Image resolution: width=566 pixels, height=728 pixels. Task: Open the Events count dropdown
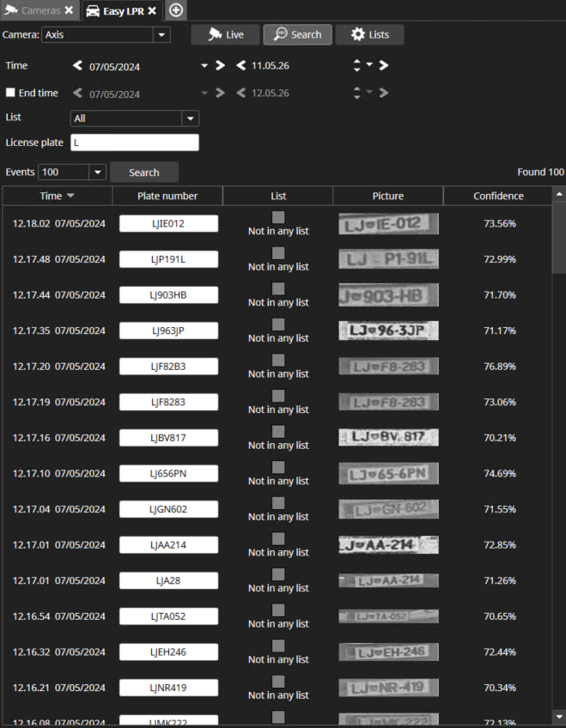click(x=97, y=173)
